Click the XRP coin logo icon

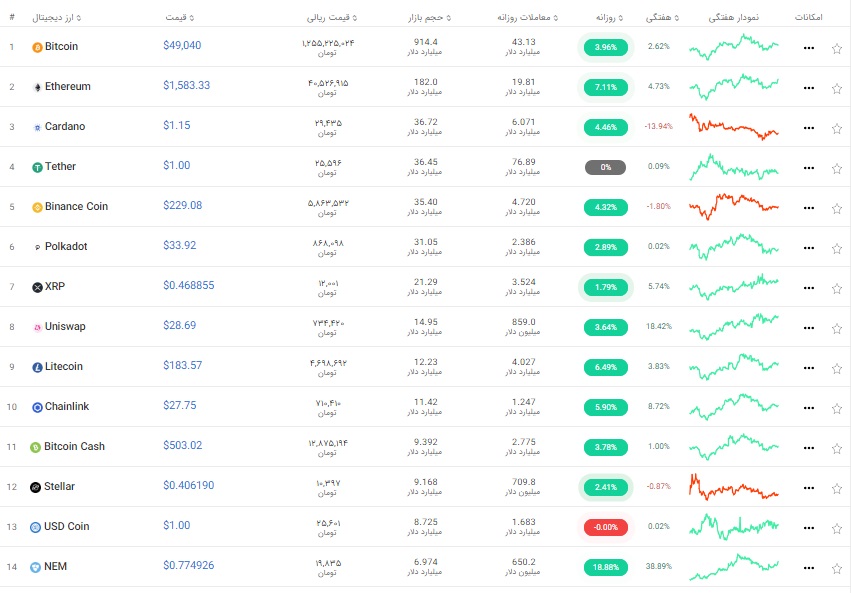[37, 288]
